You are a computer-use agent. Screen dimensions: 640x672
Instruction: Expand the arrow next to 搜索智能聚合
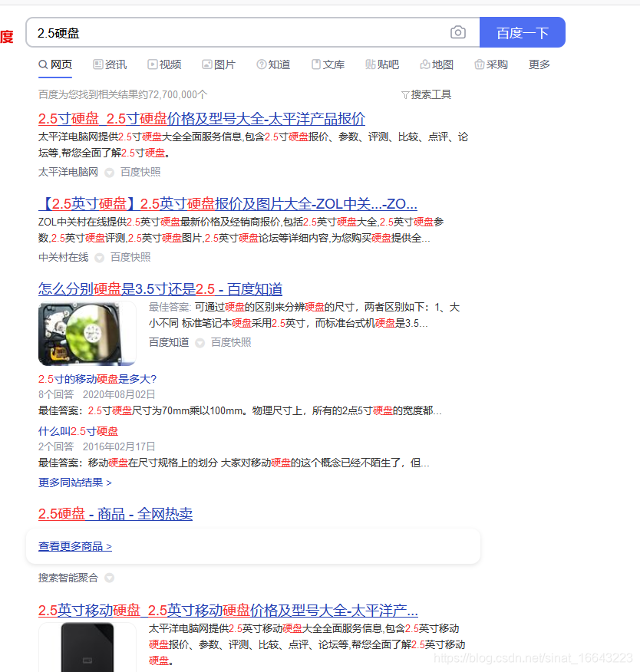(109, 578)
